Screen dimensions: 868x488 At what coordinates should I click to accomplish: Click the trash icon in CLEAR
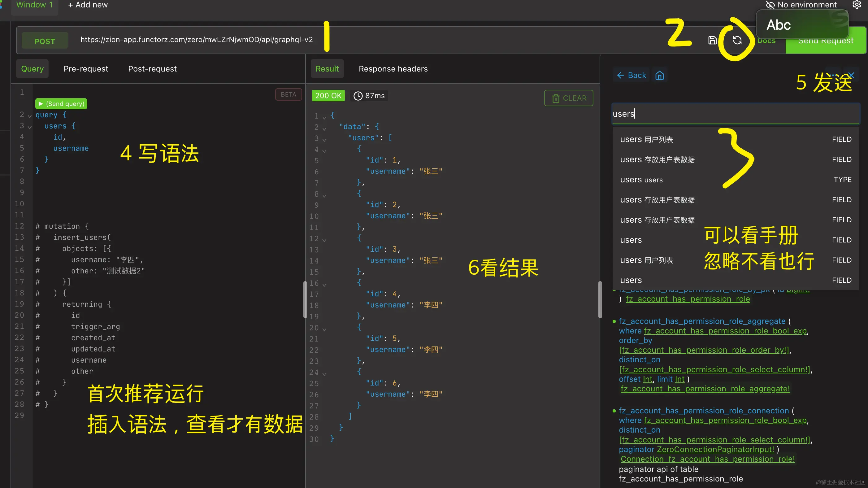(x=556, y=98)
